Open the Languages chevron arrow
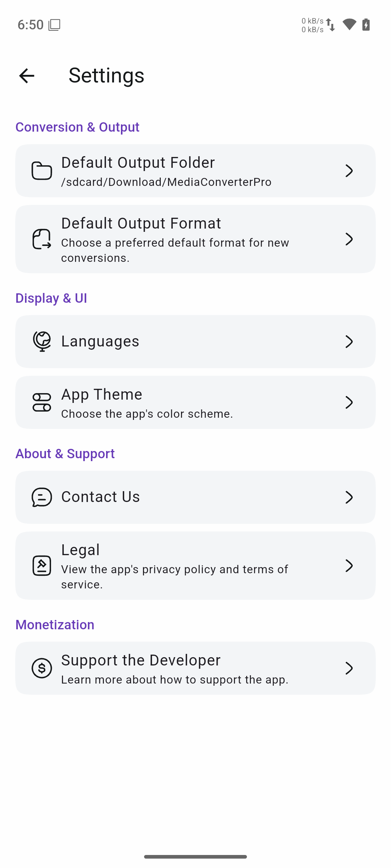391x868 pixels. [x=349, y=341]
